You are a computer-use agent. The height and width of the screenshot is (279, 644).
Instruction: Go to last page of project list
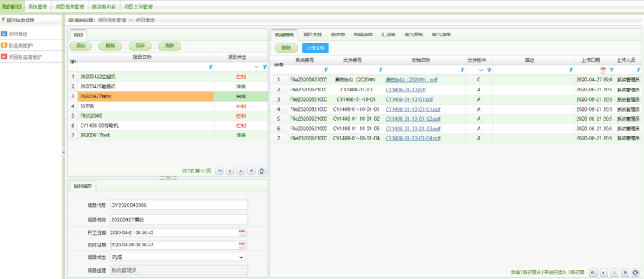(x=252, y=171)
